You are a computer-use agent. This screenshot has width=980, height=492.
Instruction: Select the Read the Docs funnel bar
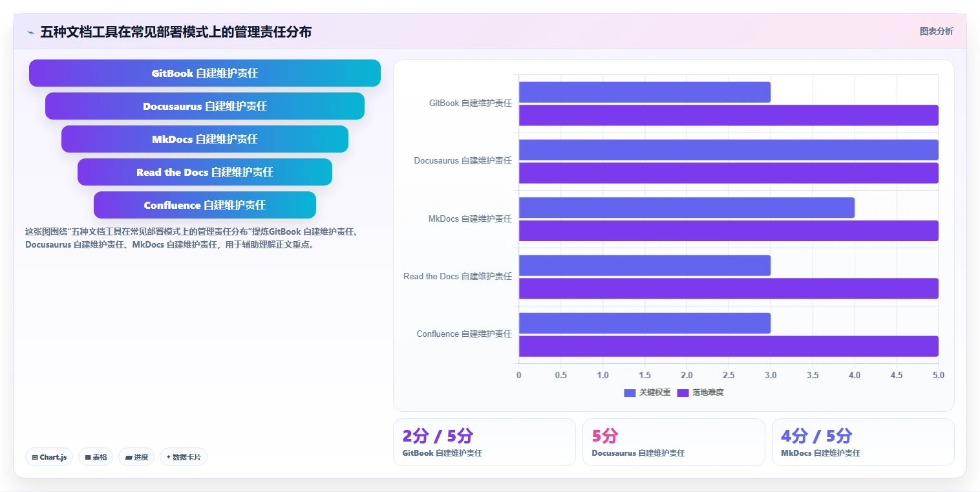pyautogui.click(x=205, y=172)
